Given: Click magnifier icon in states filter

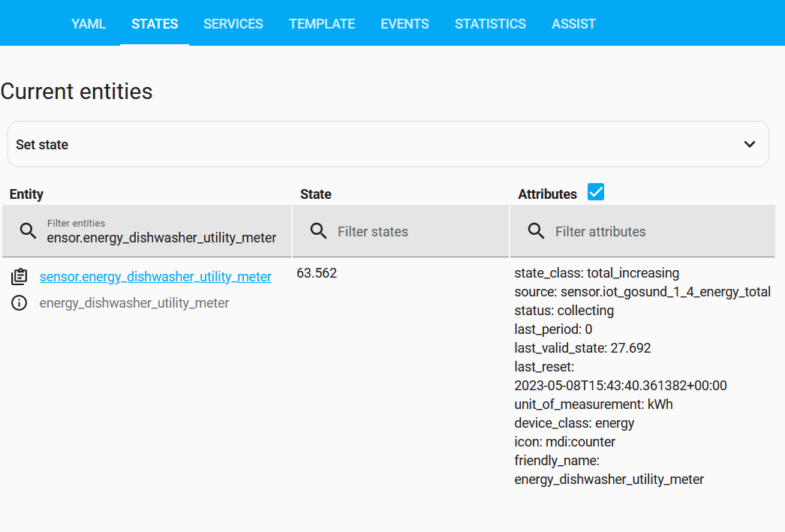Looking at the screenshot, I should click(x=318, y=231).
